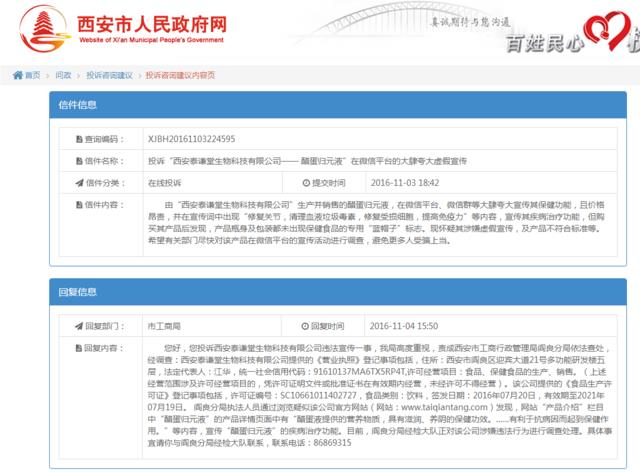
Task: Click the 提交时间 label
Action: [x=329, y=183]
